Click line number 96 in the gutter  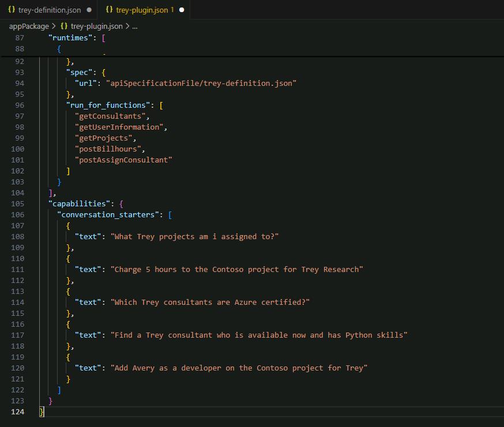[20, 105]
